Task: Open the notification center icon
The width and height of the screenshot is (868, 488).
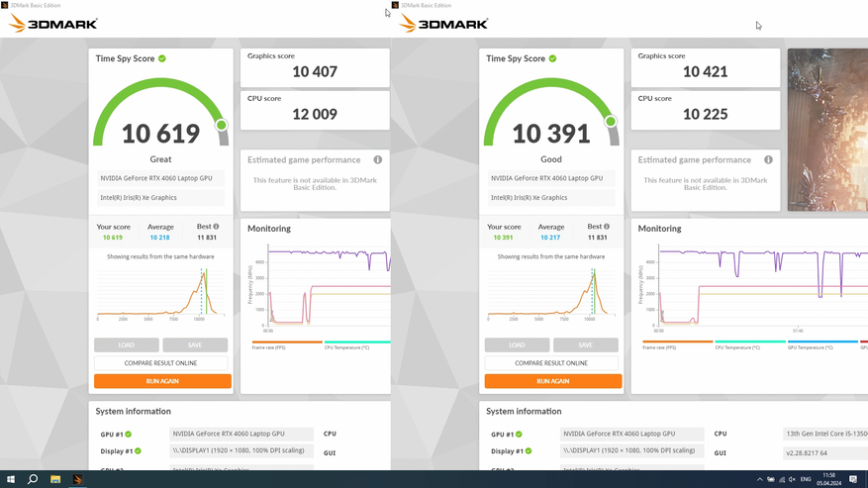Action: click(853, 479)
